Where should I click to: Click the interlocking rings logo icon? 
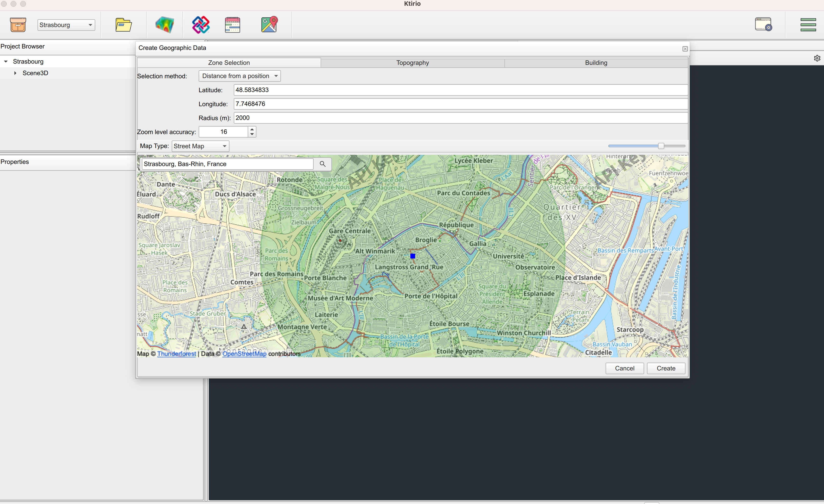point(201,25)
